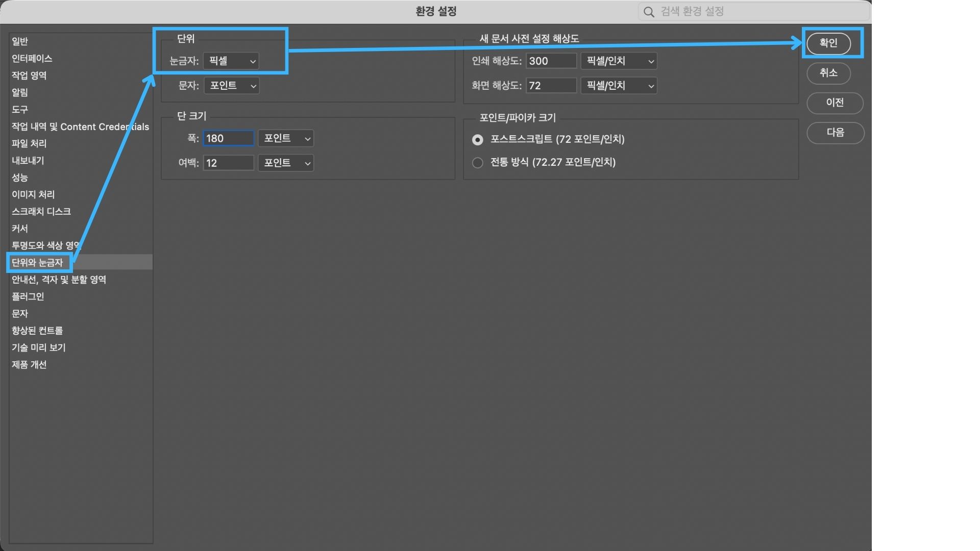Open the 내보내기 category
This screenshot has width=980, height=551.
(x=81, y=160)
